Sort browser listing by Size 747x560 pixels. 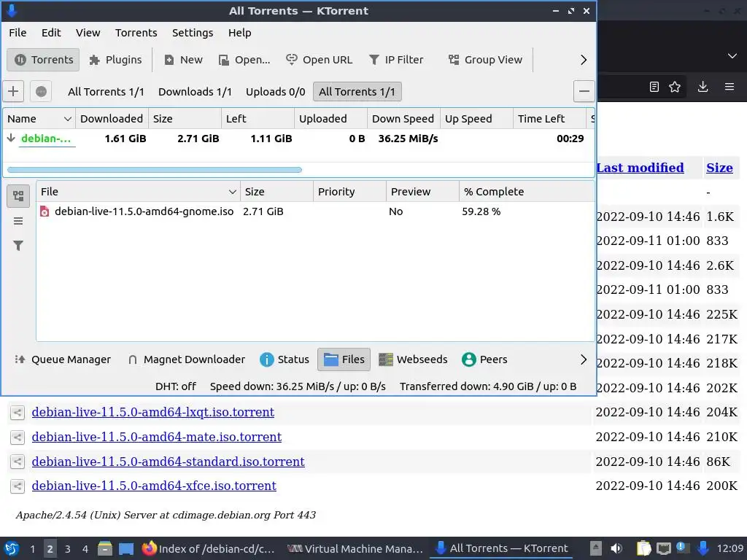click(719, 168)
